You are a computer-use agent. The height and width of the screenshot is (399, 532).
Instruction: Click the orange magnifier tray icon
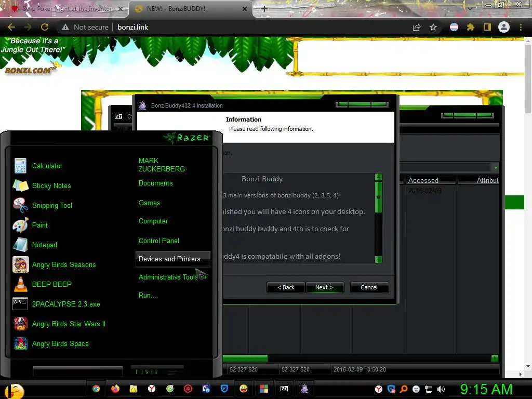(x=403, y=389)
